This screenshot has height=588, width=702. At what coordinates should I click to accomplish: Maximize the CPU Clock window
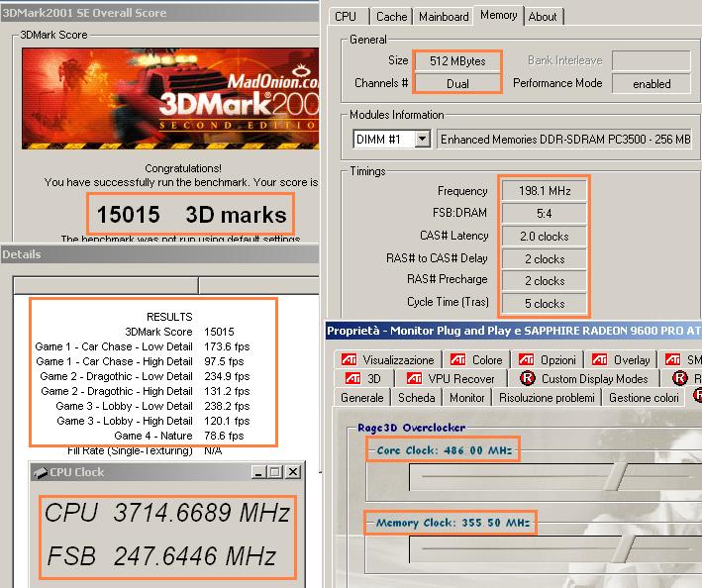point(275,472)
